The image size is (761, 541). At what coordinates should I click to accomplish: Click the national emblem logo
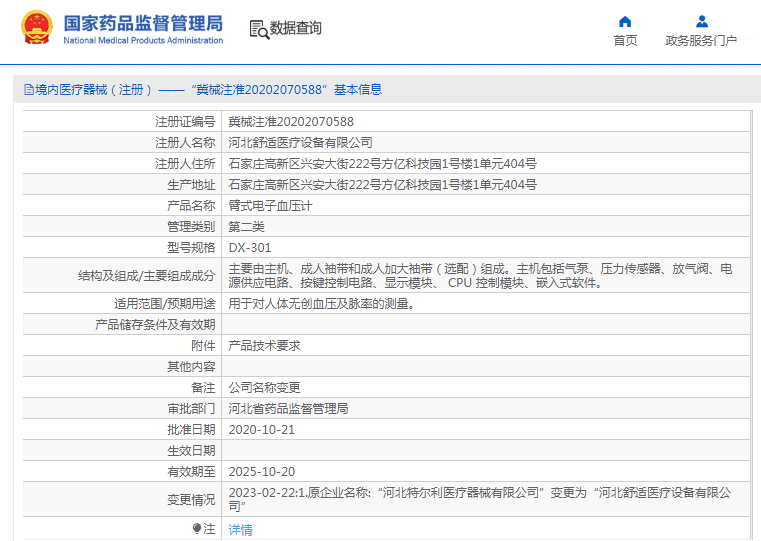[36, 28]
